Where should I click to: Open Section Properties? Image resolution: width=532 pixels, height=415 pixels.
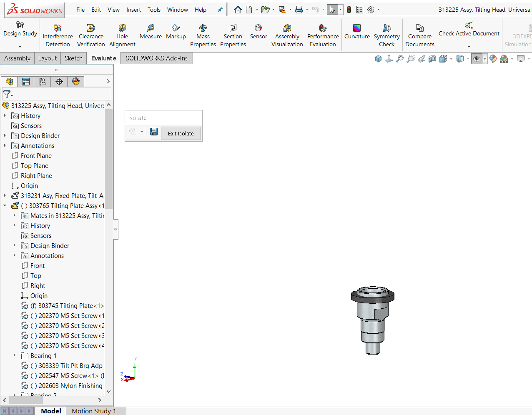click(x=233, y=35)
